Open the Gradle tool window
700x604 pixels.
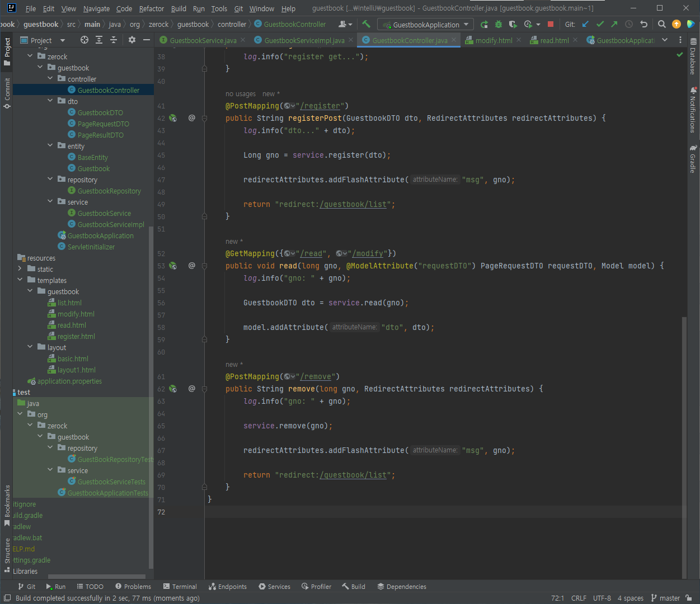pyautogui.click(x=693, y=159)
